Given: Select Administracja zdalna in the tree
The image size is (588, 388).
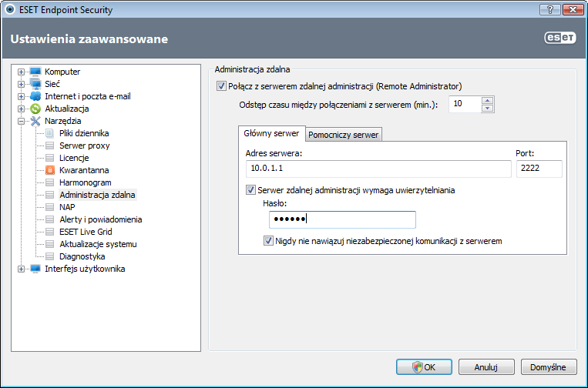Looking at the screenshot, I should coord(98,195).
